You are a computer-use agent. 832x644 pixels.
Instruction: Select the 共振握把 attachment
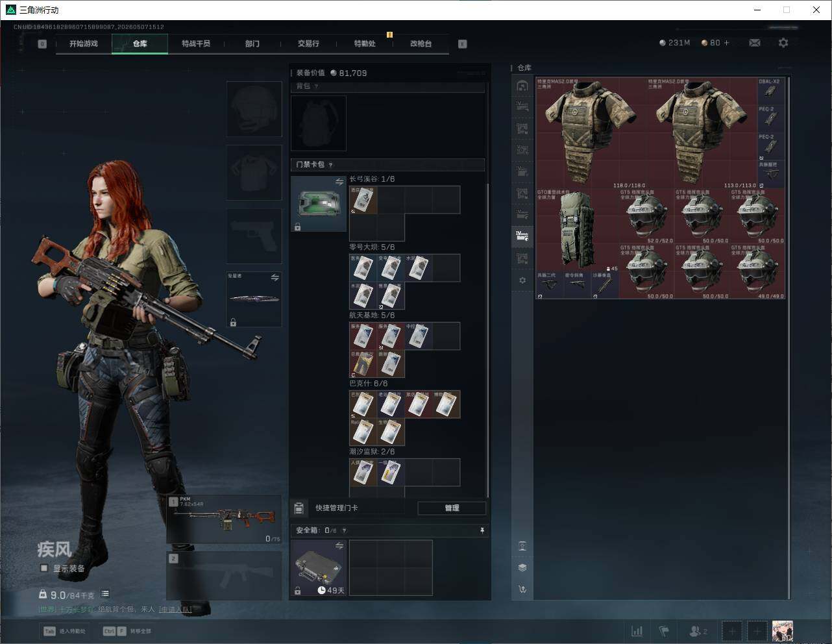tap(771, 175)
